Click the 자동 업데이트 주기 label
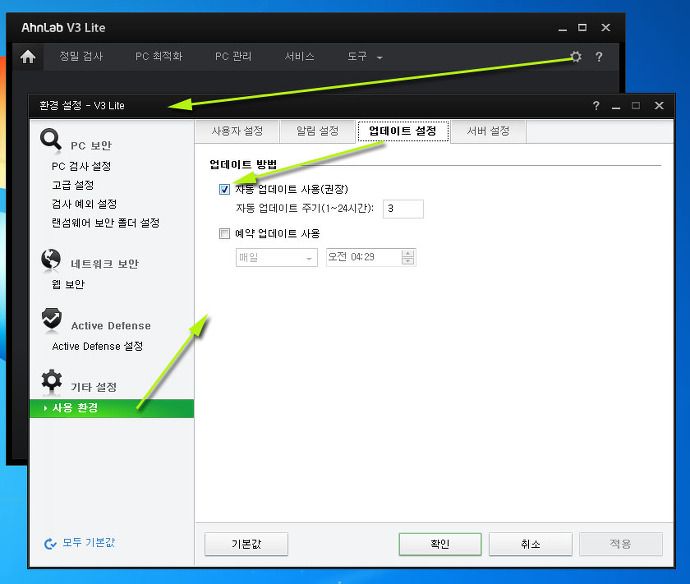 [305, 208]
